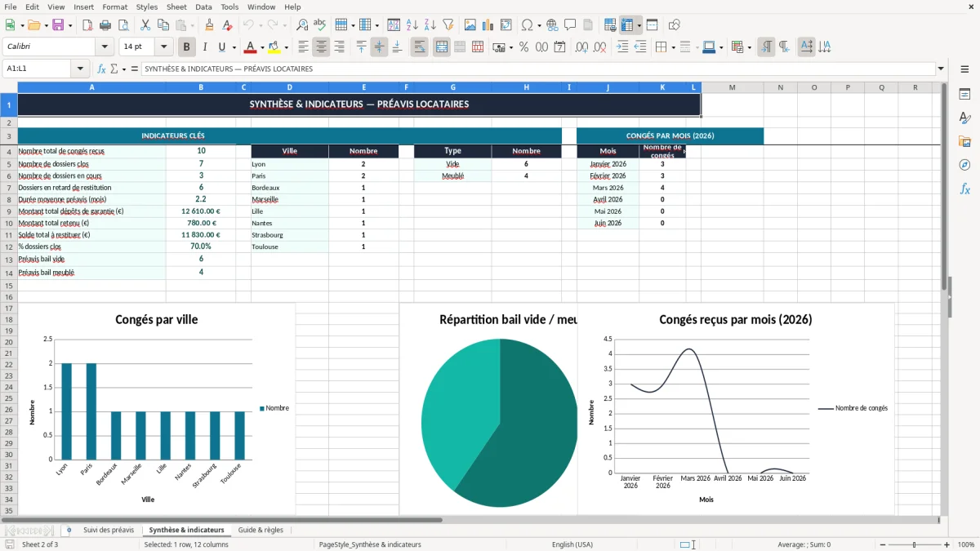
Task: Open Font Color dropdown arrow
Action: (x=262, y=47)
